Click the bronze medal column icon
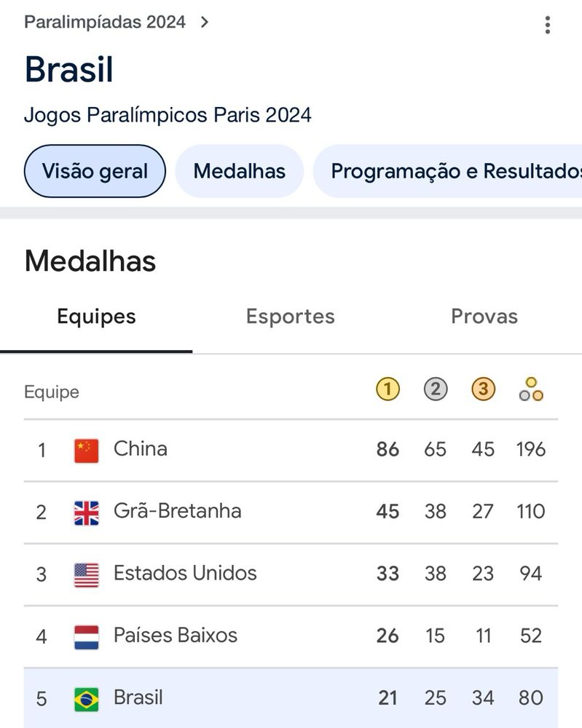Screen dimensions: 582x728 pyautogui.click(x=483, y=390)
